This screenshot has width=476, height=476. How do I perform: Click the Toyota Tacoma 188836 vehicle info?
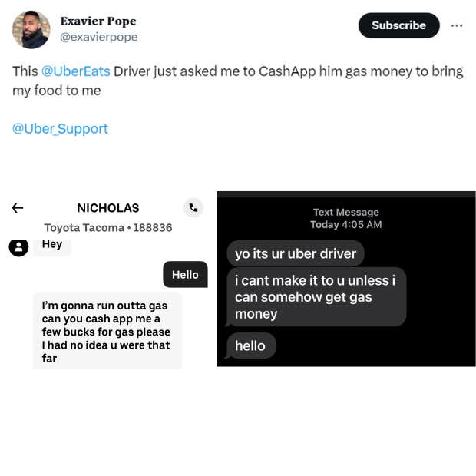pyautogui.click(x=108, y=227)
